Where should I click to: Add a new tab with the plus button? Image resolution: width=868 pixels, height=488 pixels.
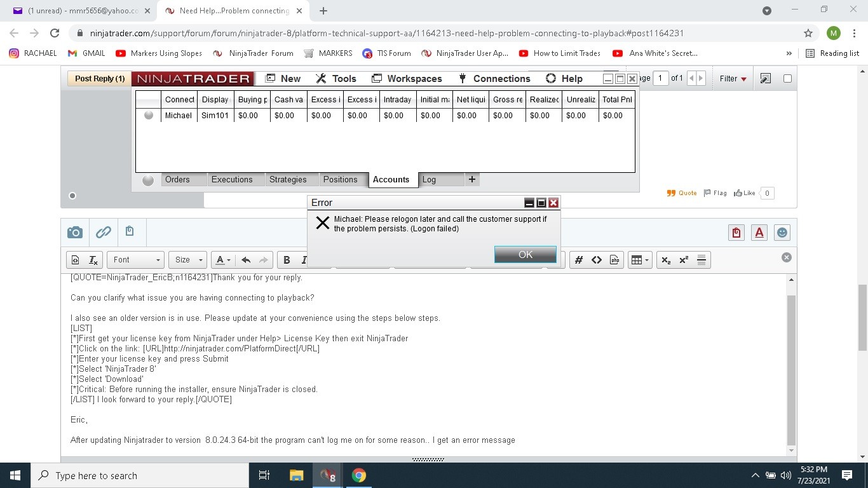[x=471, y=180]
